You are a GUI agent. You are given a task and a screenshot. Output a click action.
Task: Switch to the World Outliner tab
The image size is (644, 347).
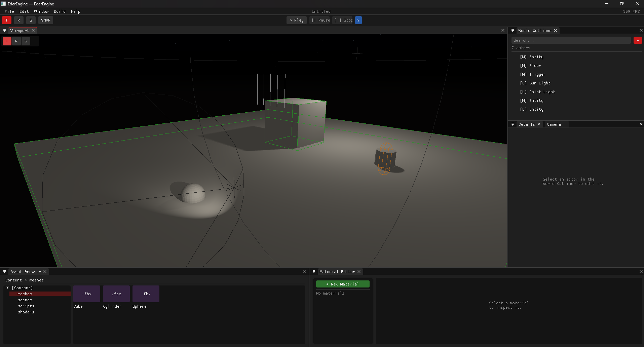535,31
